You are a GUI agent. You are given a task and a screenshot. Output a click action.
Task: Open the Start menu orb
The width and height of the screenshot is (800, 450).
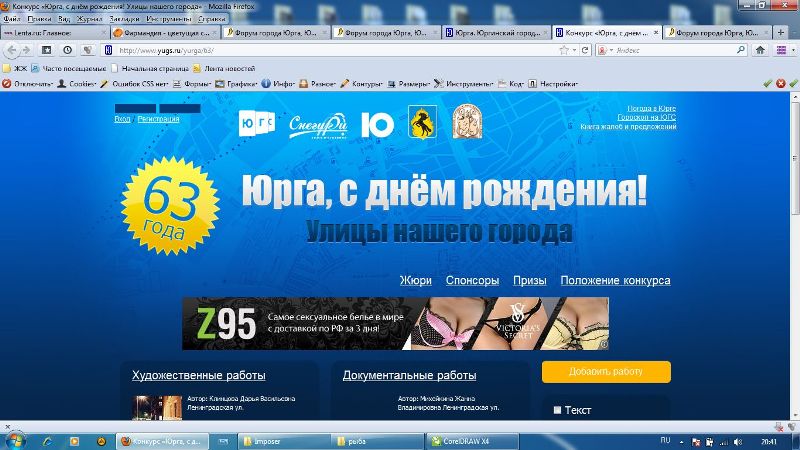click(15, 440)
